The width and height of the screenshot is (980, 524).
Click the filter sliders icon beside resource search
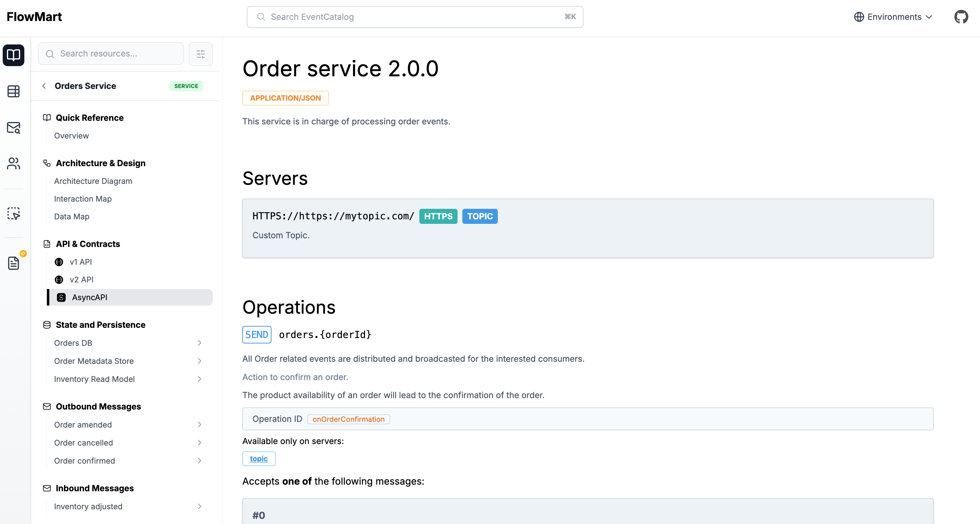tap(201, 54)
